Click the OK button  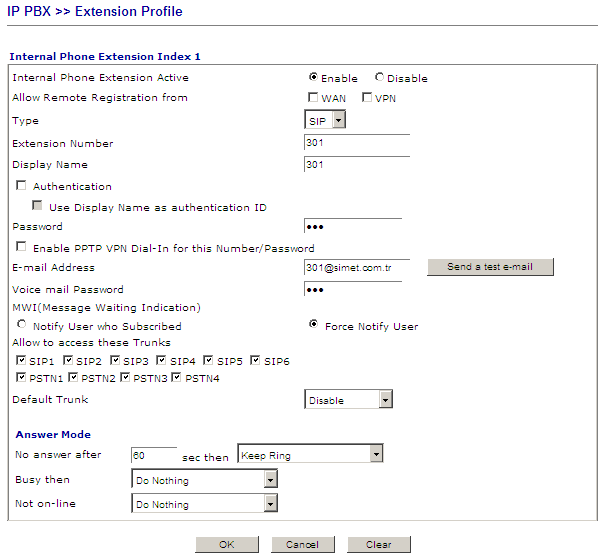[226, 545]
